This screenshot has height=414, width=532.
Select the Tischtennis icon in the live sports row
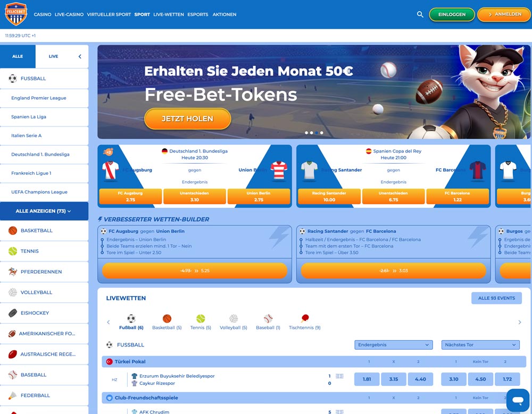304,318
